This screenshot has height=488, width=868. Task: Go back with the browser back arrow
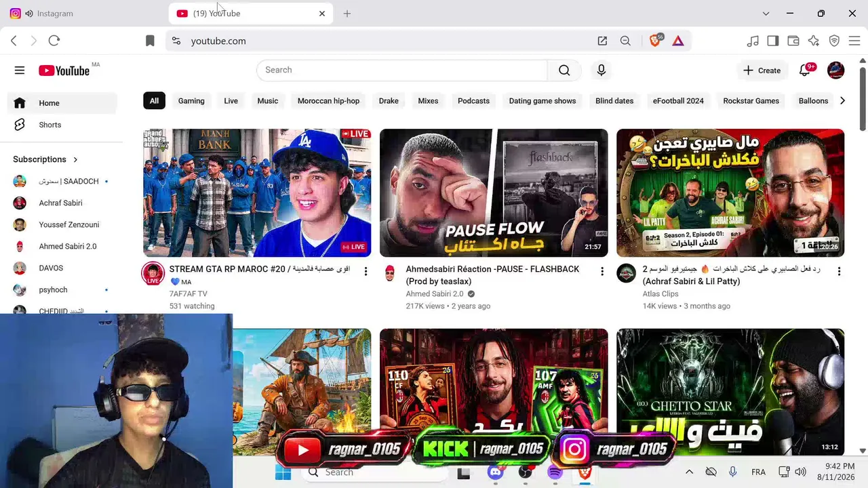coord(14,41)
